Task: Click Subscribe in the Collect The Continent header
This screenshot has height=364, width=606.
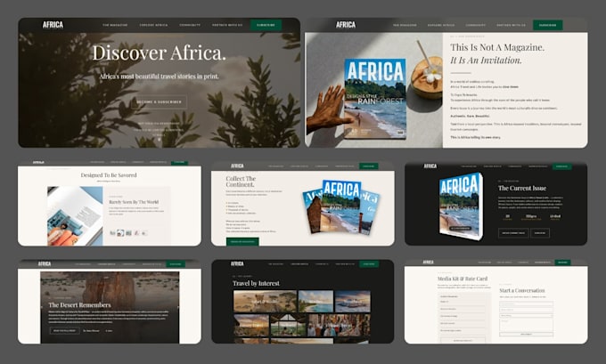Action: (x=369, y=166)
